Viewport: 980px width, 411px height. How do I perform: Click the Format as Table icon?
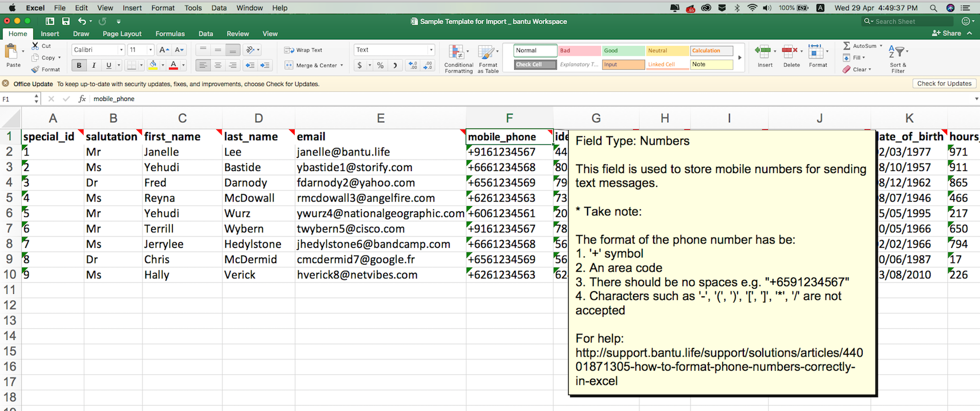(x=486, y=52)
